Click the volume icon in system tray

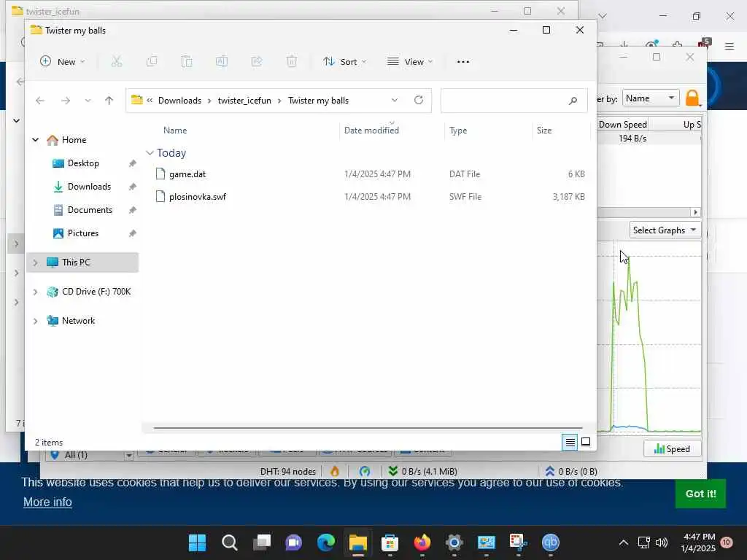661,542
